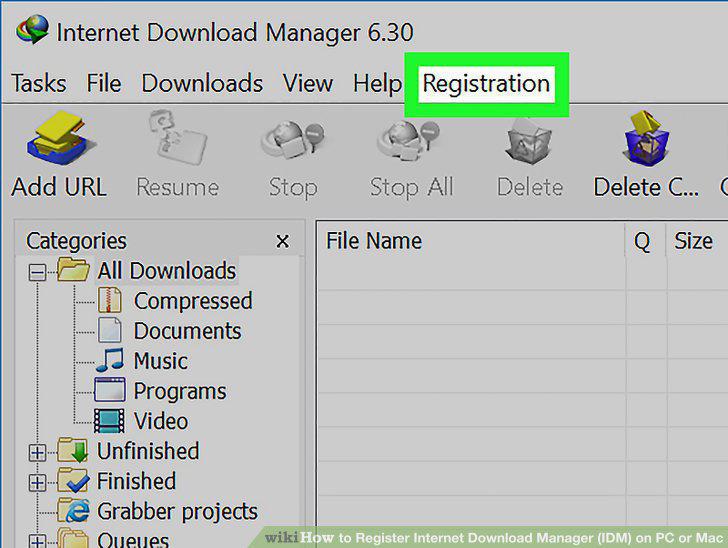Image resolution: width=728 pixels, height=548 pixels.
Task: Click the Programs window icon
Action: click(110, 390)
